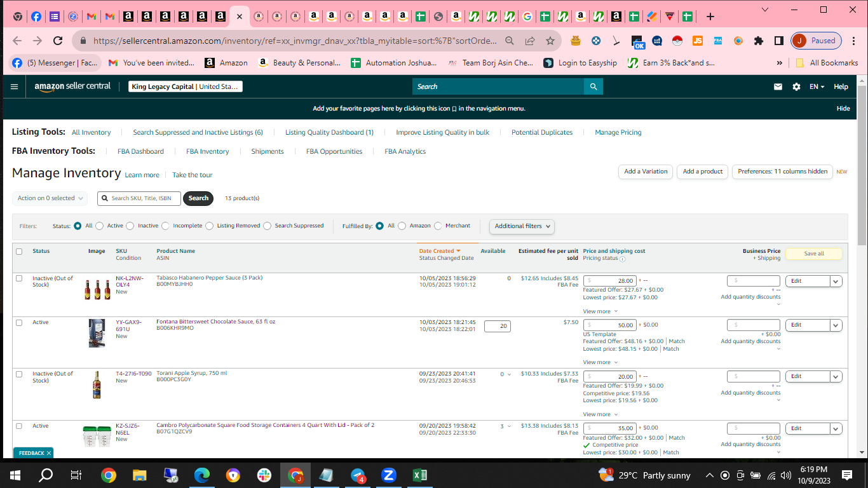
Task: Click the Add a product button
Action: coord(703,172)
